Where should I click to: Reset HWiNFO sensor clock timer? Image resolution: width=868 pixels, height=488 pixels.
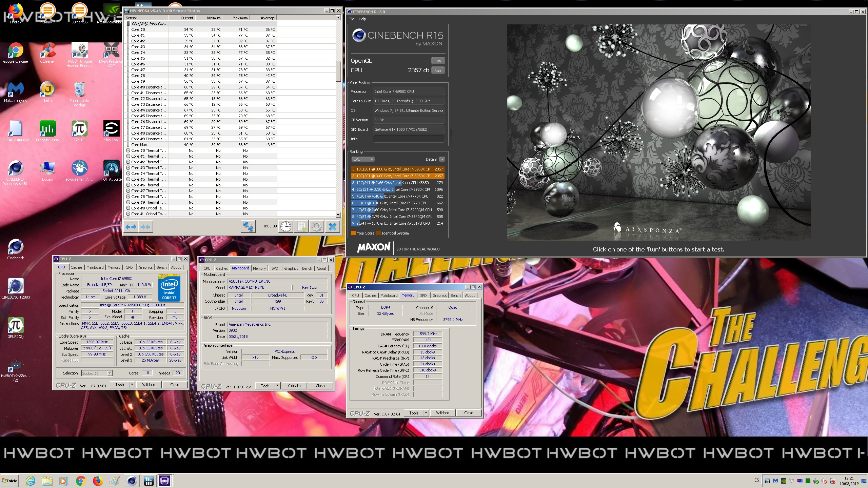pos(286,226)
